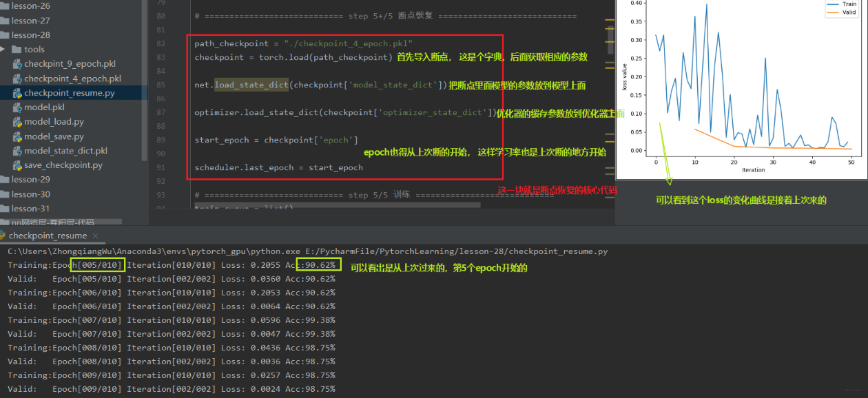
Task: Click the Valid Epoch[009/010] console line
Action: click(172, 389)
